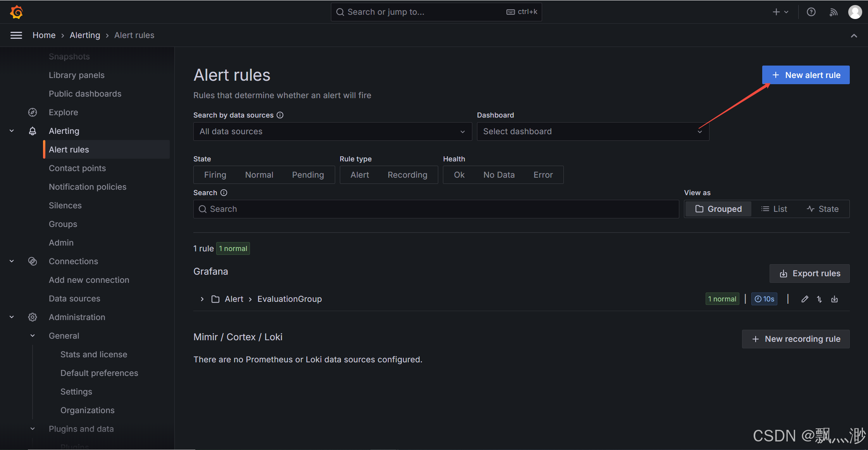Click the reorder arrows icon for EvaluationGroup
The image size is (868, 450).
coord(820,299)
